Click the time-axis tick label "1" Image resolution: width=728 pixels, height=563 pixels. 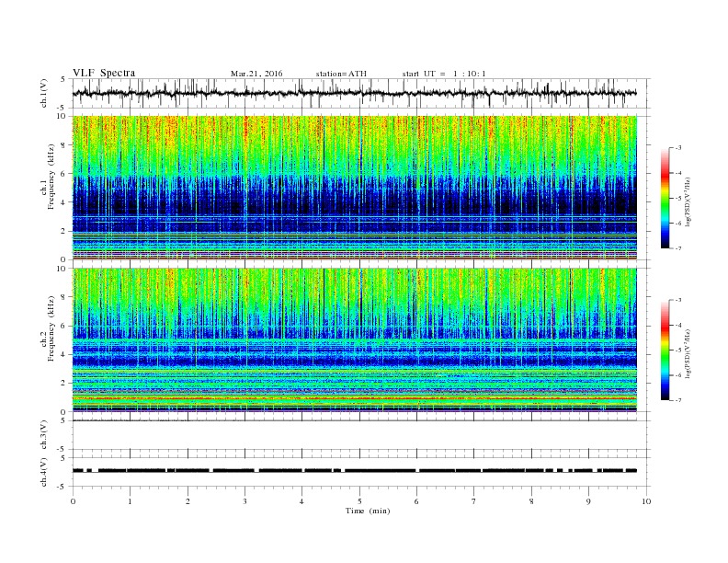point(130,501)
